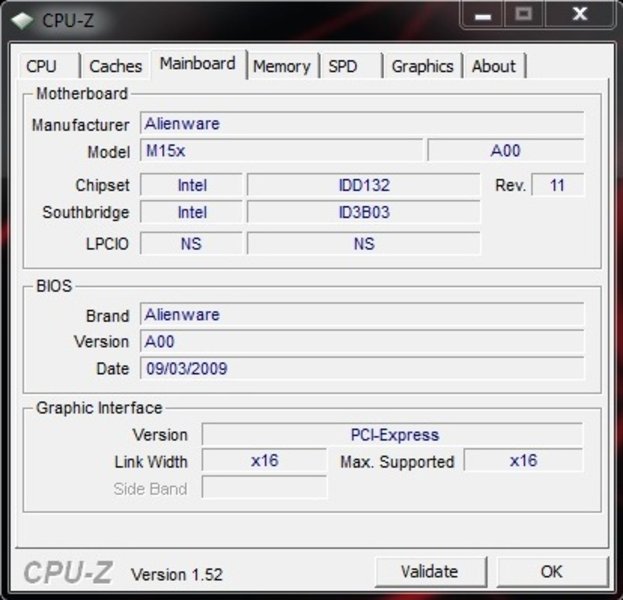The width and height of the screenshot is (623, 600).
Task: Click the Graphic Interface group title
Action: [x=99, y=408]
